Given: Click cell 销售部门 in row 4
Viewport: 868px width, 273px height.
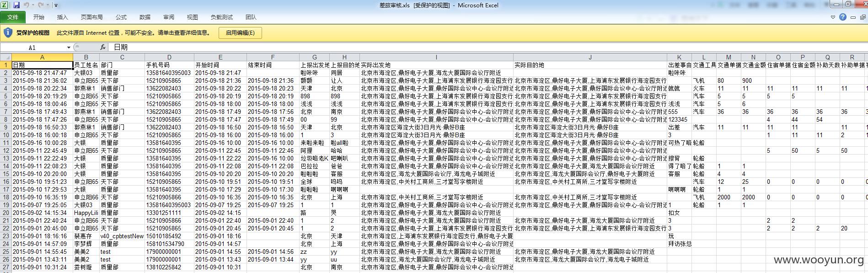Looking at the screenshot, I should (x=122, y=88).
